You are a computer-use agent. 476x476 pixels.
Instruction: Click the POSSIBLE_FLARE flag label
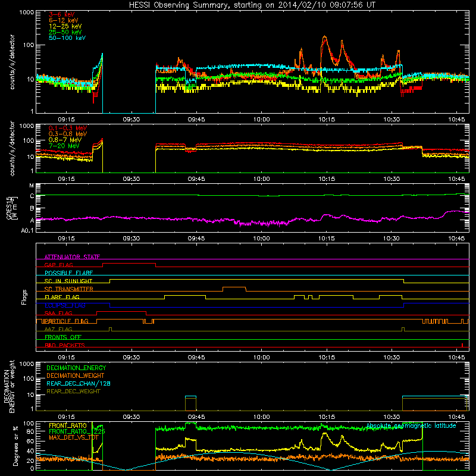[68, 273]
